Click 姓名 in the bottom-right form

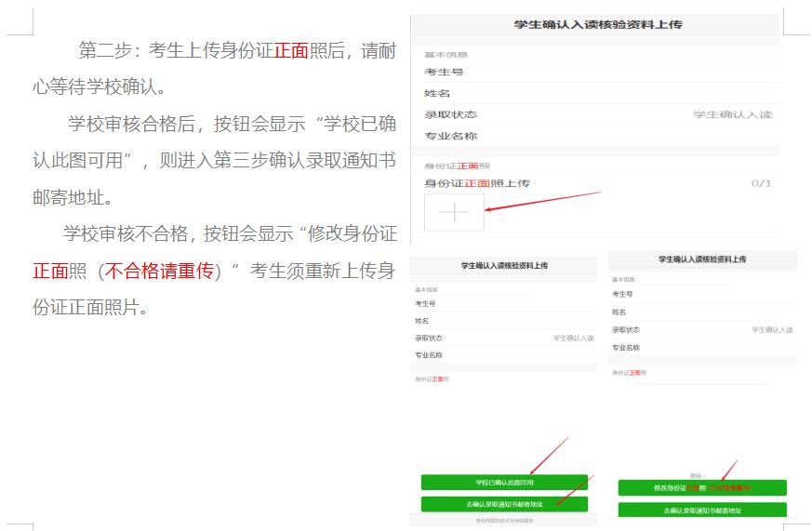619,312
